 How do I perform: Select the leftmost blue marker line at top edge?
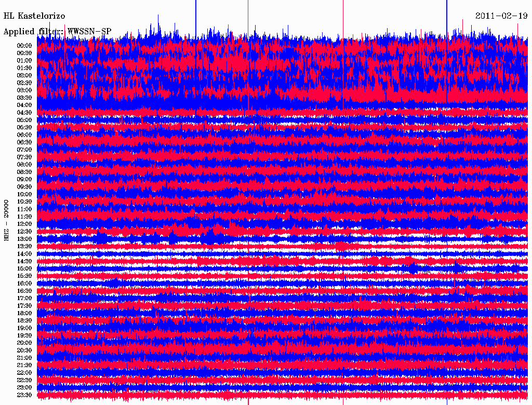(195, 10)
